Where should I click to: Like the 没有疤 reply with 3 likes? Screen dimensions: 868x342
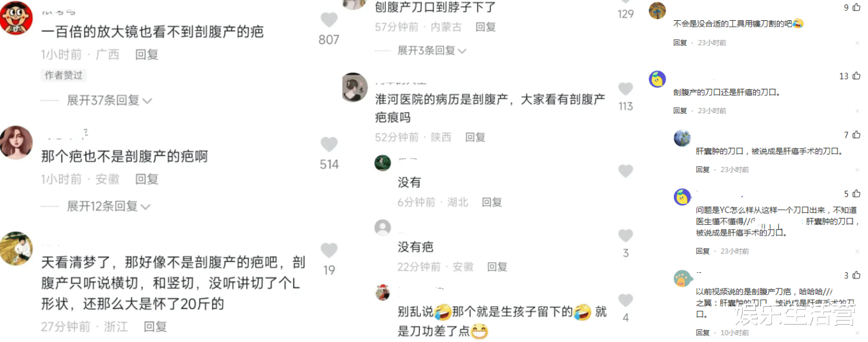pos(626,235)
